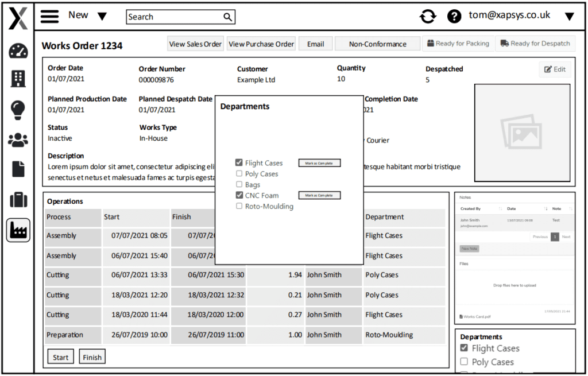Click the Edit button
Viewport: 588px width, 376px height.
555,69
